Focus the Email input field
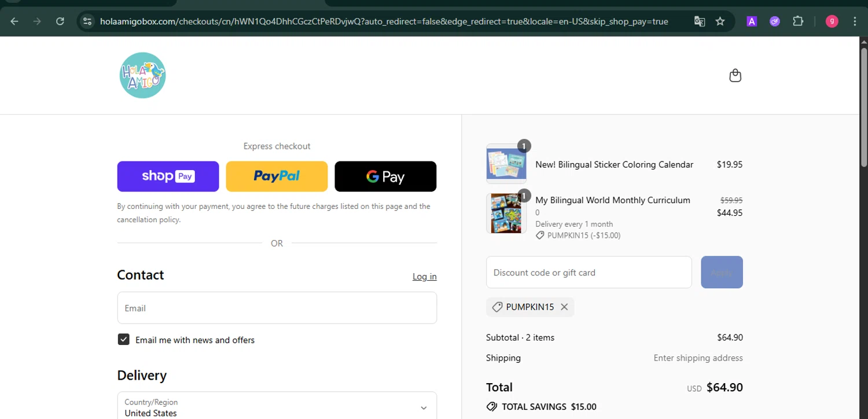Viewport: 868px width, 419px height. pyautogui.click(x=277, y=308)
